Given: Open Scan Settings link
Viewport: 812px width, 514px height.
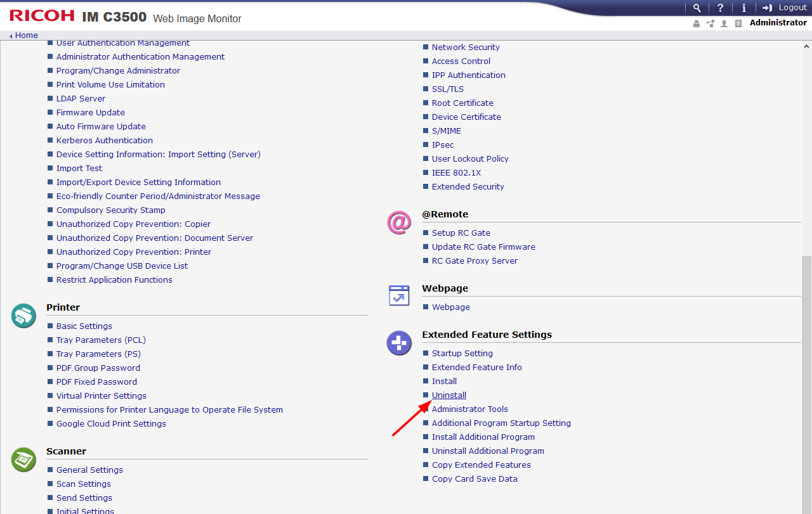Looking at the screenshot, I should coord(84,484).
